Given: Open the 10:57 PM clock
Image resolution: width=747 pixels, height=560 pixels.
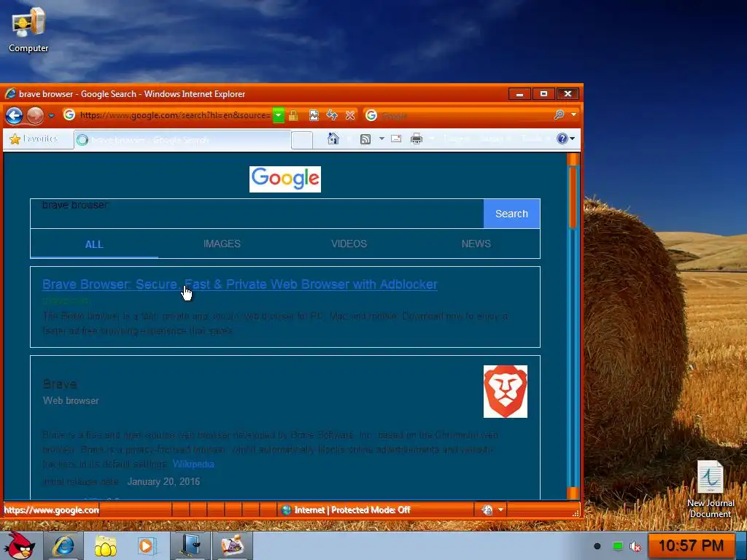Looking at the screenshot, I should 691,545.
